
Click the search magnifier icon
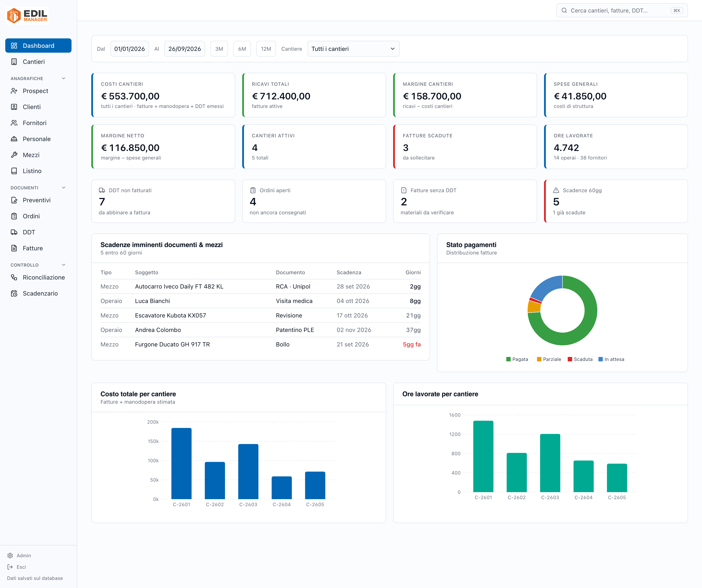(x=564, y=10)
